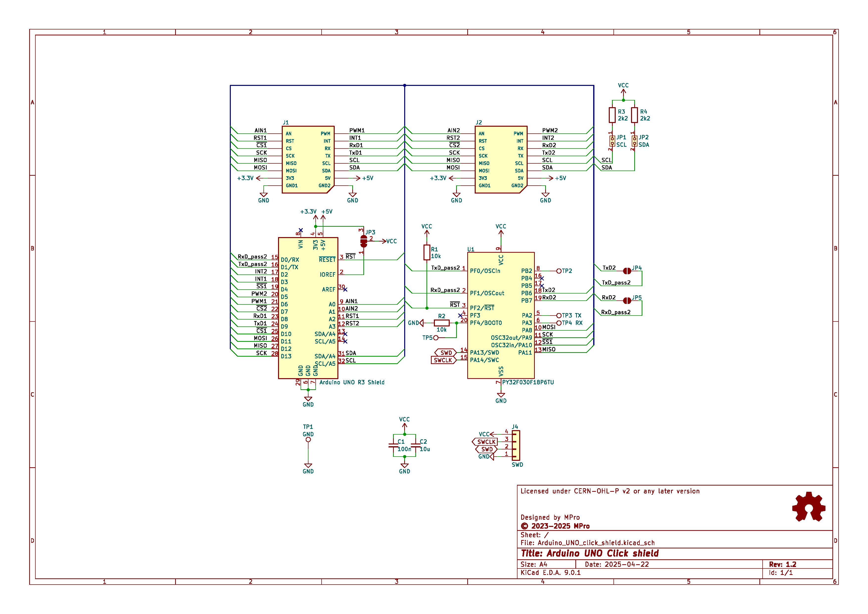Click the SS1 net label at U1 PA10

point(547,342)
